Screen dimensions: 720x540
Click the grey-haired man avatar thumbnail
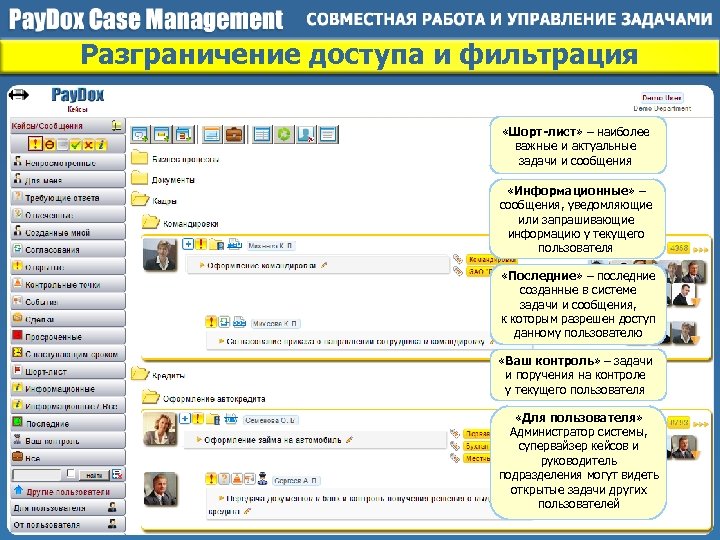[x=160, y=489]
